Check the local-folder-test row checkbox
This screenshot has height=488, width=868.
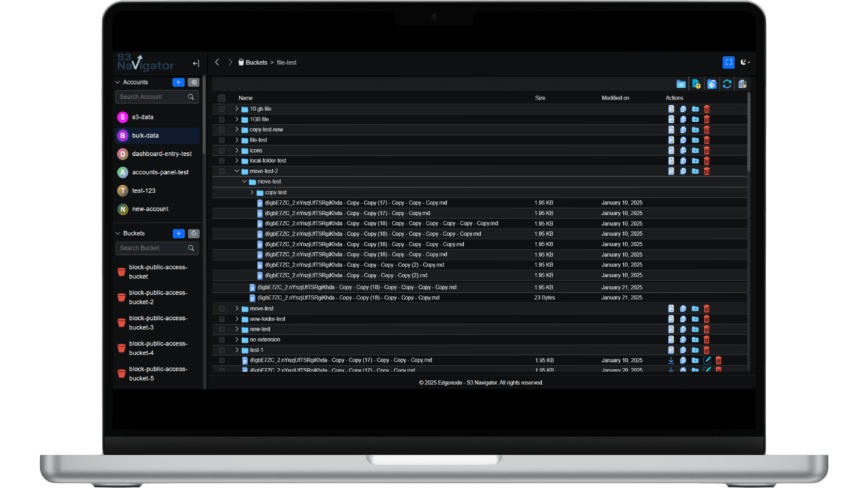coord(222,161)
